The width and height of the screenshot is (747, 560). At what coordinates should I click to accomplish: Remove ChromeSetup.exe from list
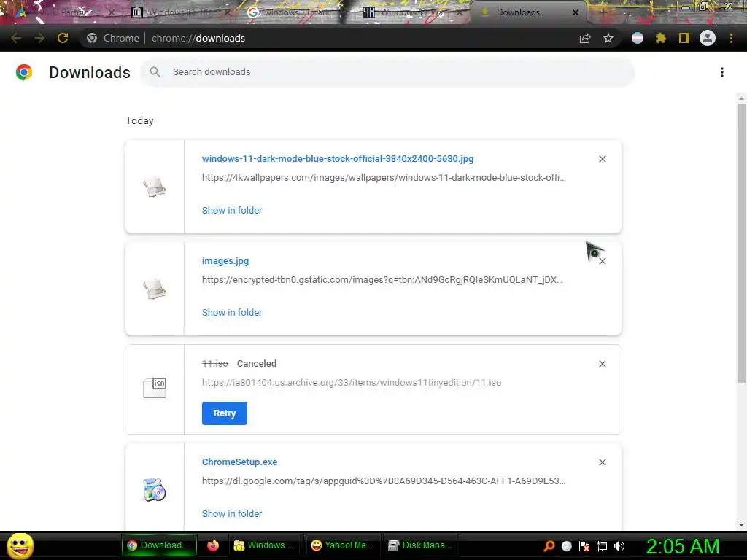point(602,462)
